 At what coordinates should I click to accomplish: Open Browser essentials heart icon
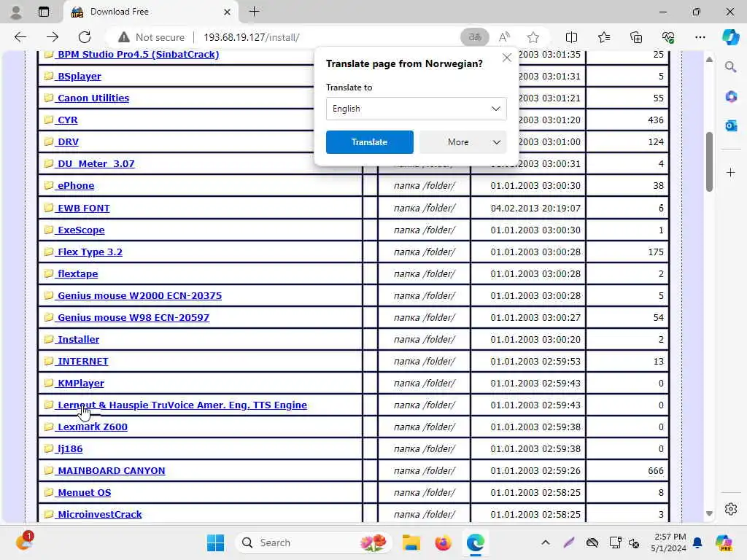668,37
